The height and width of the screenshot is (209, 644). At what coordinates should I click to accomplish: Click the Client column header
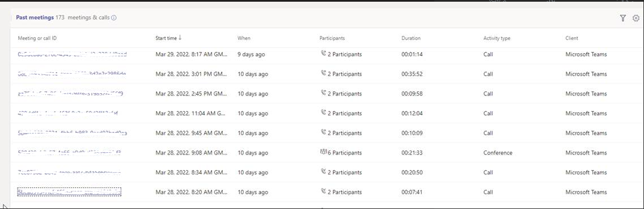pos(571,38)
